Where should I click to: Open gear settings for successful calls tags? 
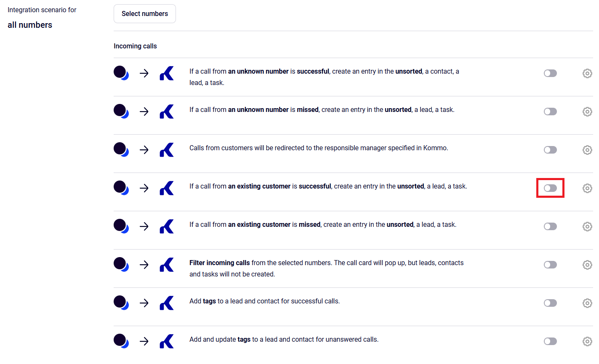tap(587, 303)
